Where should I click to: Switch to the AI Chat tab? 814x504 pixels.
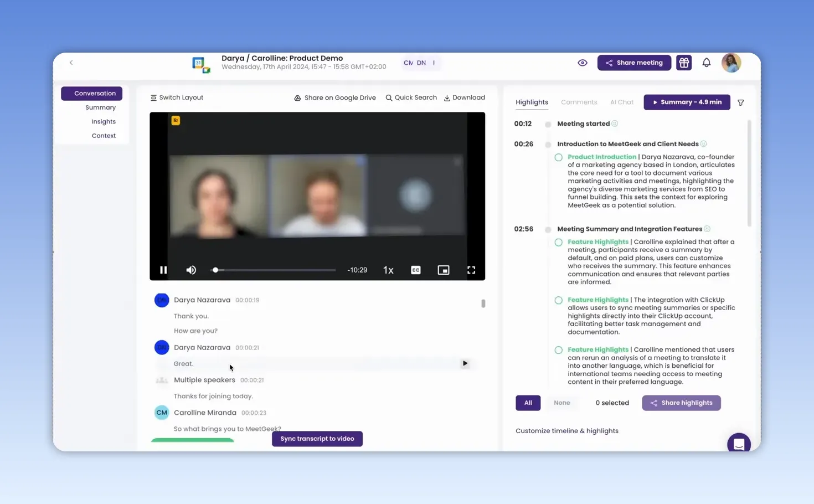click(x=621, y=102)
